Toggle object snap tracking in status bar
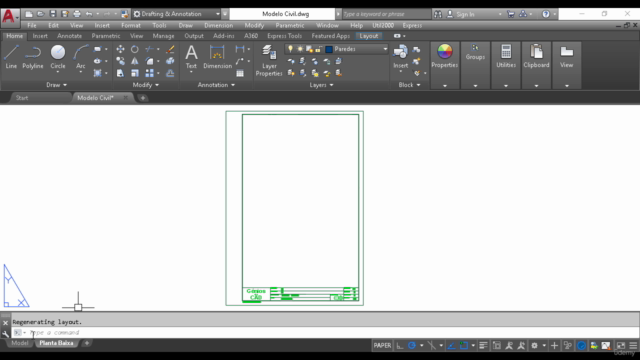The height and width of the screenshot is (360, 640). (x=451, y=346)
